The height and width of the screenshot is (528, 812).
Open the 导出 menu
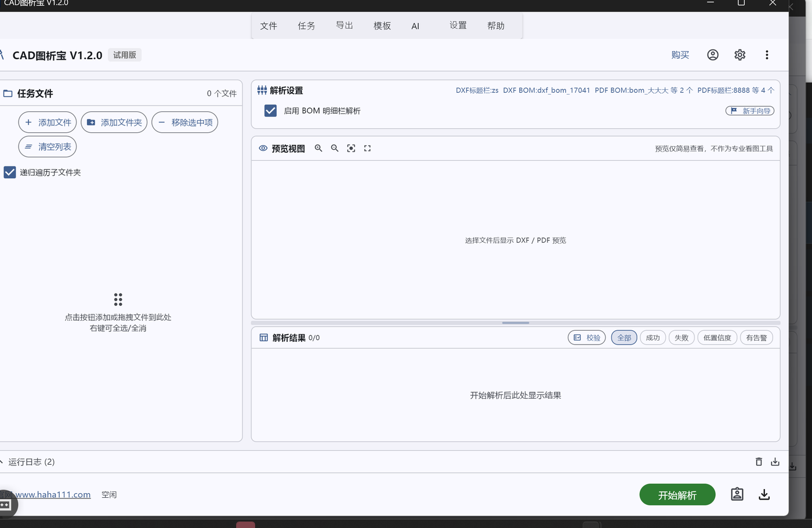click(x=345, y=26)
